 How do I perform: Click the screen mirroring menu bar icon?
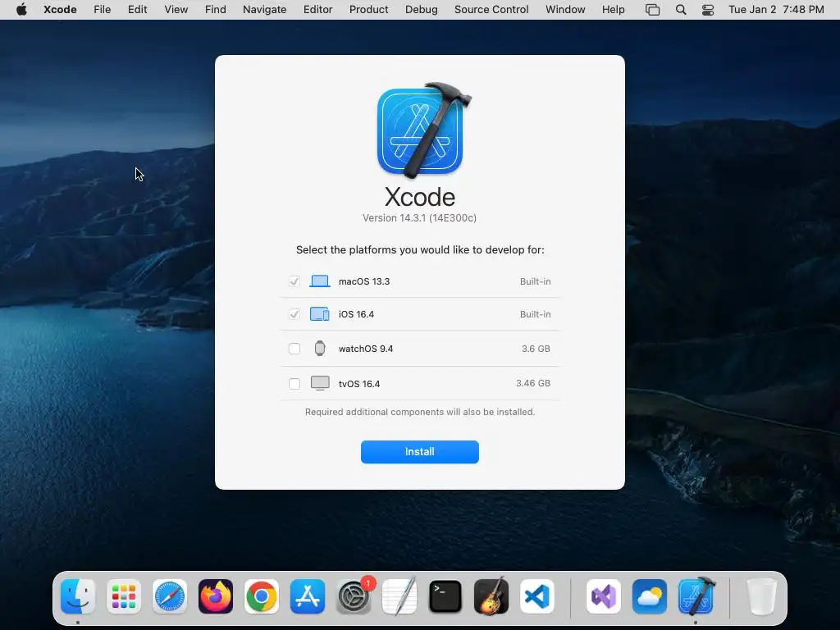tap(652, 10)
